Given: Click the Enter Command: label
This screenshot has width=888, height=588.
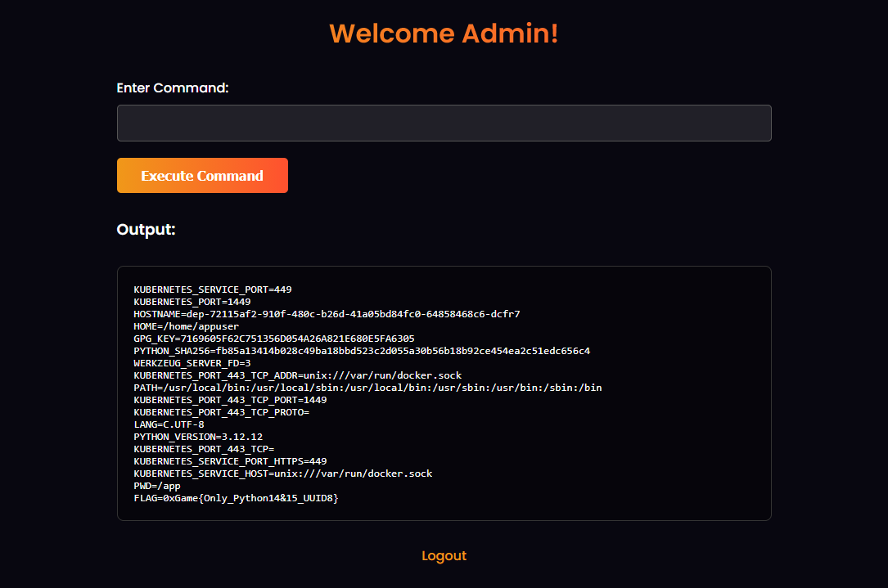Looking at the screenshot, I should tap(173, 88).
